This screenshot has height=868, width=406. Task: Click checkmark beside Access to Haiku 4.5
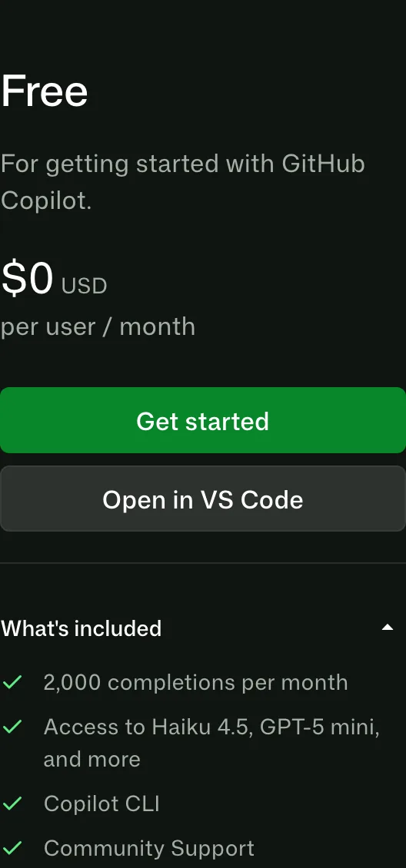point(12,726)
